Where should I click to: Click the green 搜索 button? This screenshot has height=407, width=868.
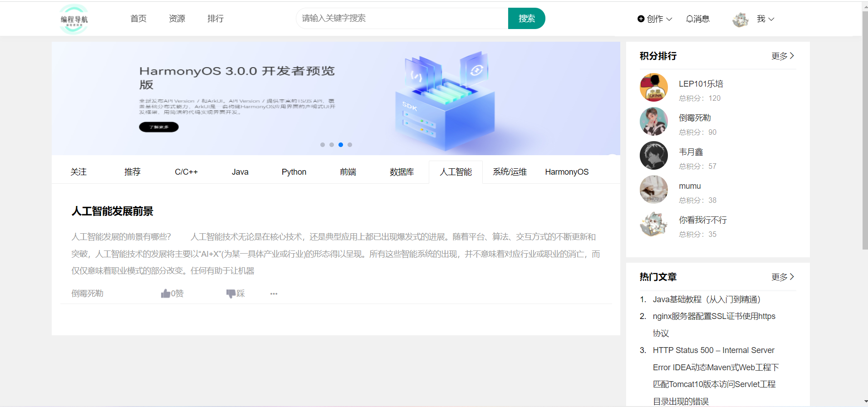[526, 19]
